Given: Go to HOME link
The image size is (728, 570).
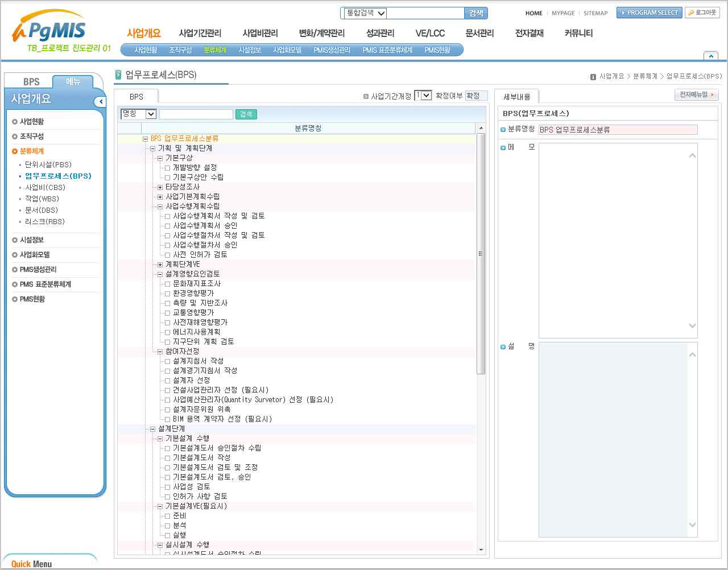Looking at the screenshot, I should tap(534, 13).
